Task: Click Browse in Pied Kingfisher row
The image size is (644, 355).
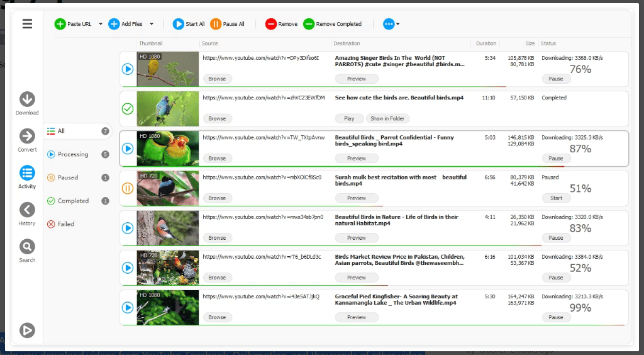Action: pyautogui.click(x=217, y=317)
